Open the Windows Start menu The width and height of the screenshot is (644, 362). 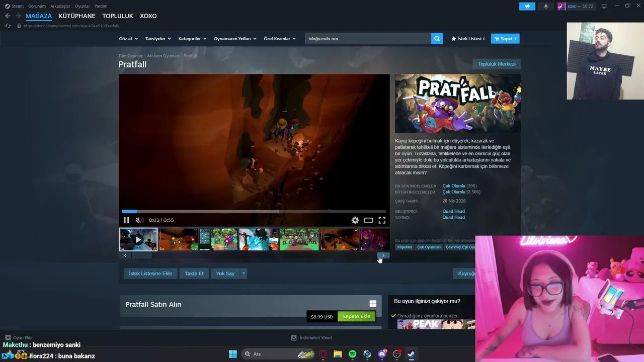click(x=233, y=354)
